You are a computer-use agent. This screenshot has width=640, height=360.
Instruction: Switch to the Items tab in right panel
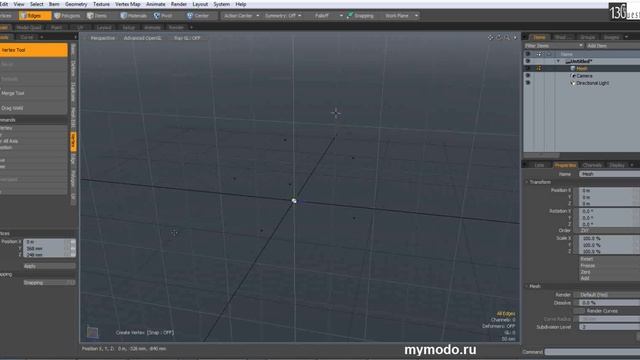click(x=540, y=37)
